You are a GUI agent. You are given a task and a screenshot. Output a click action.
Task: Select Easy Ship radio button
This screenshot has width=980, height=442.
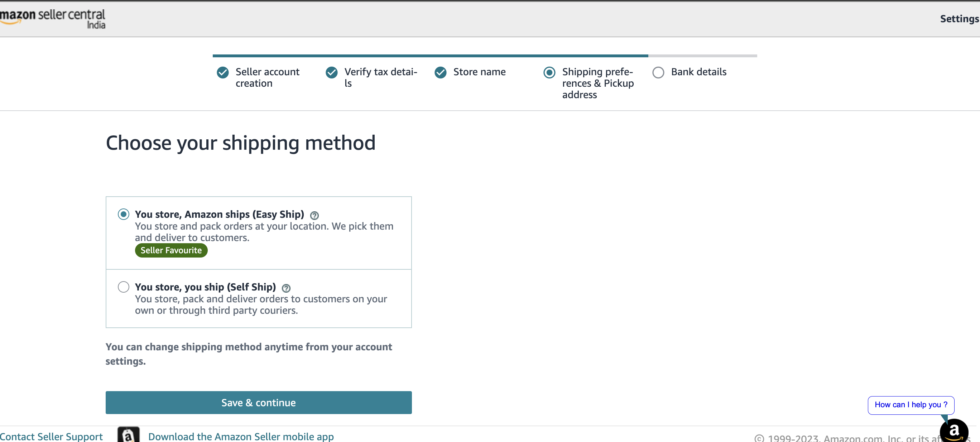click(123, 214)
